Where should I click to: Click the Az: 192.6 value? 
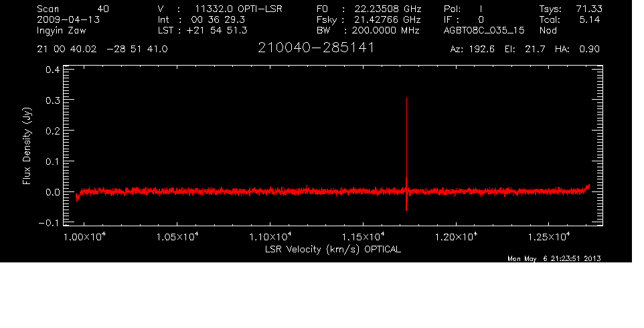(472, 50)
